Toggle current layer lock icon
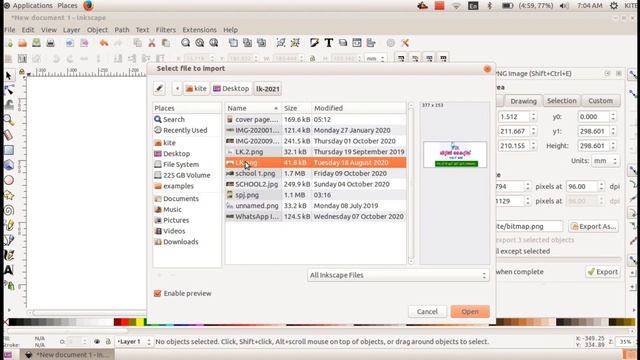 point(108,342)
